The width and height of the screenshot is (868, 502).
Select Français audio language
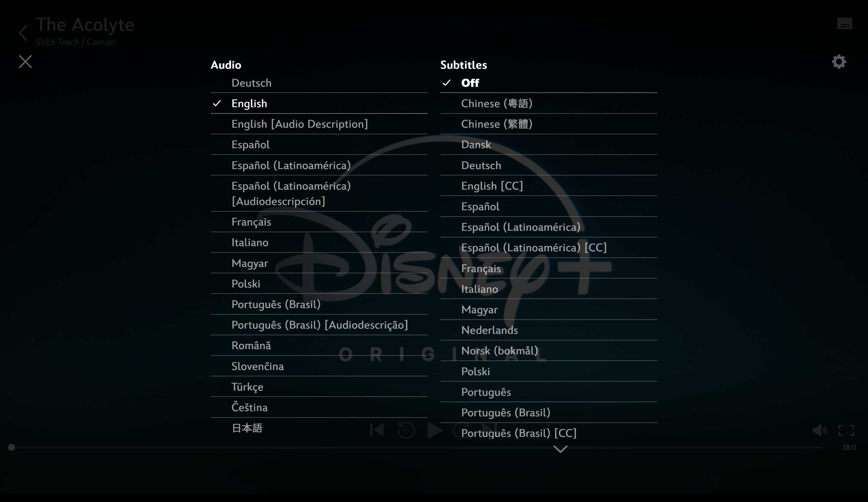(x=251, y=222)
